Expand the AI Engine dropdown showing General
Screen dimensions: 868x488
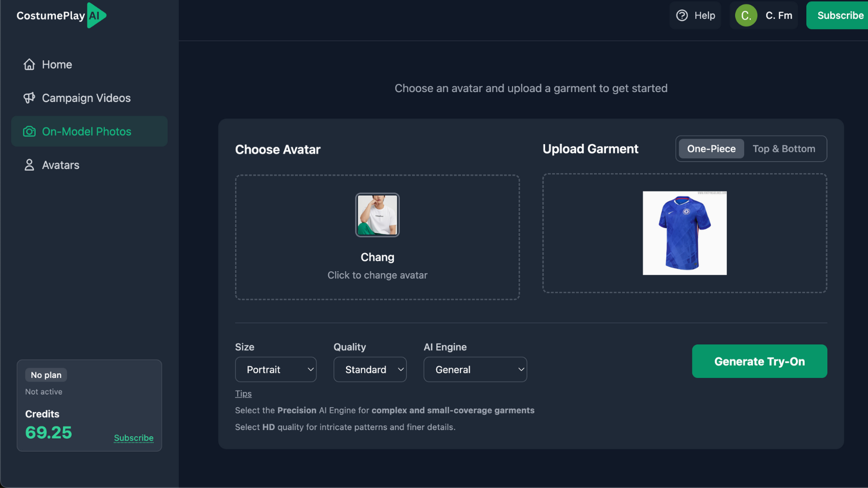click(x=475, y=369)
